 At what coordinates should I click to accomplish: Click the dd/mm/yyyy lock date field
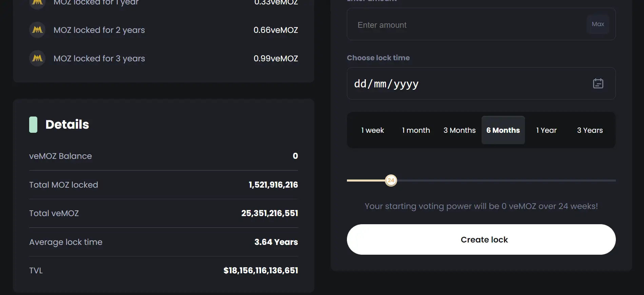468,84
